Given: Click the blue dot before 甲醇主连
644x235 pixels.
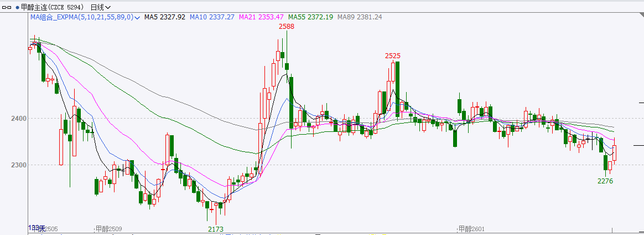Looking at the screenshot, I should point(17,7).
